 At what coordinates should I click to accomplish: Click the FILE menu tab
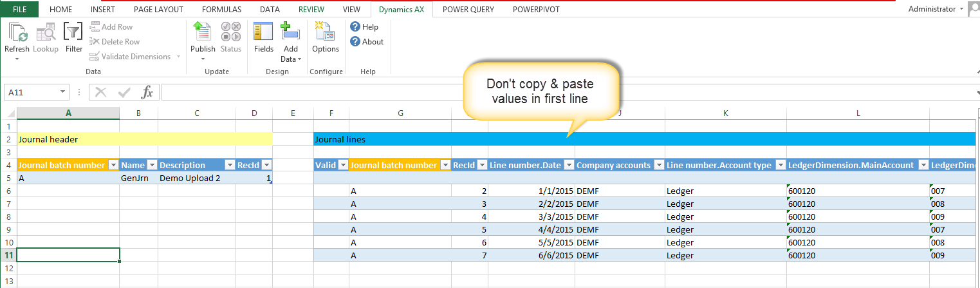click(x=21, y=10)
